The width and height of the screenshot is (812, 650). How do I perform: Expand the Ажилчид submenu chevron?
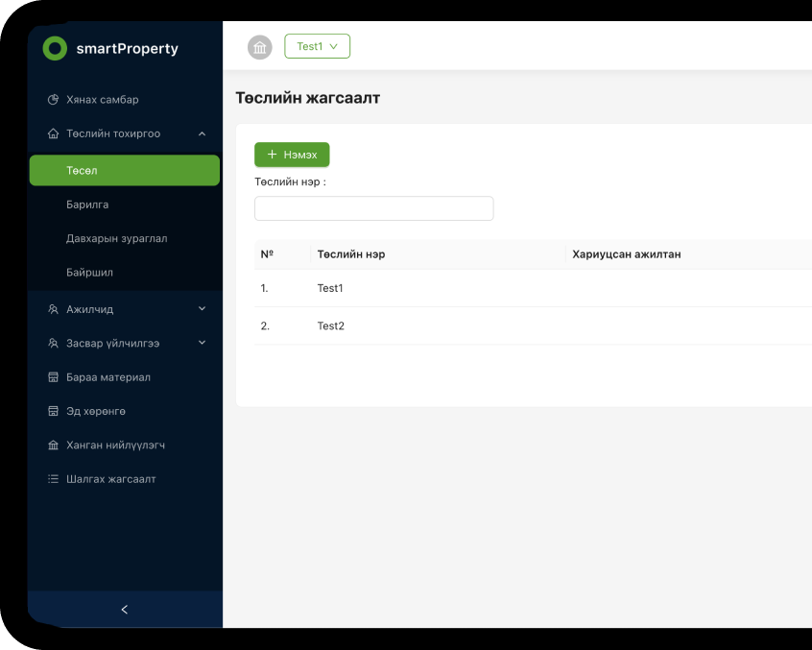tap(202, 309)
